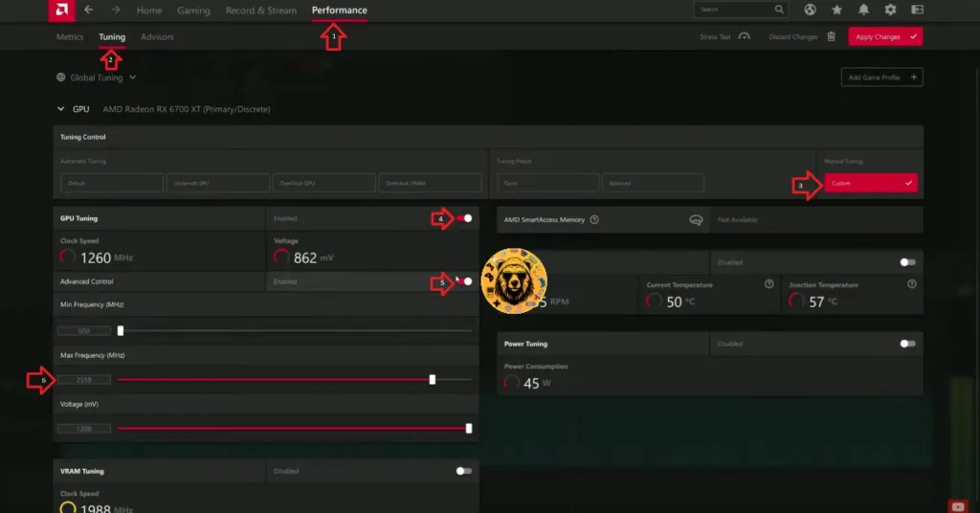Click the brain icon in SmartAccess Memory row

pyautogui.click(x=696, y=220)
